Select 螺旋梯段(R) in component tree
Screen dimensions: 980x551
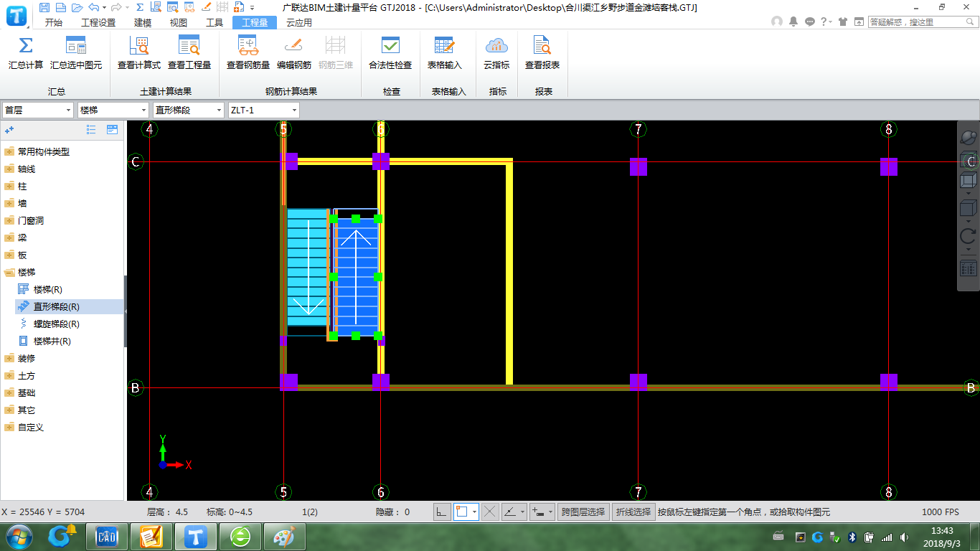click(56, 324)
